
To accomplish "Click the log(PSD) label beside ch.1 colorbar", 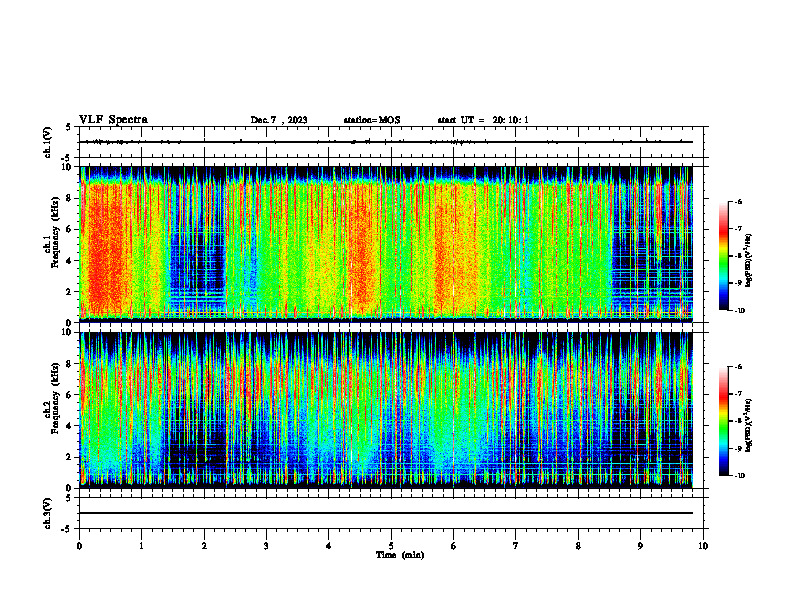I will coord(749,261).
